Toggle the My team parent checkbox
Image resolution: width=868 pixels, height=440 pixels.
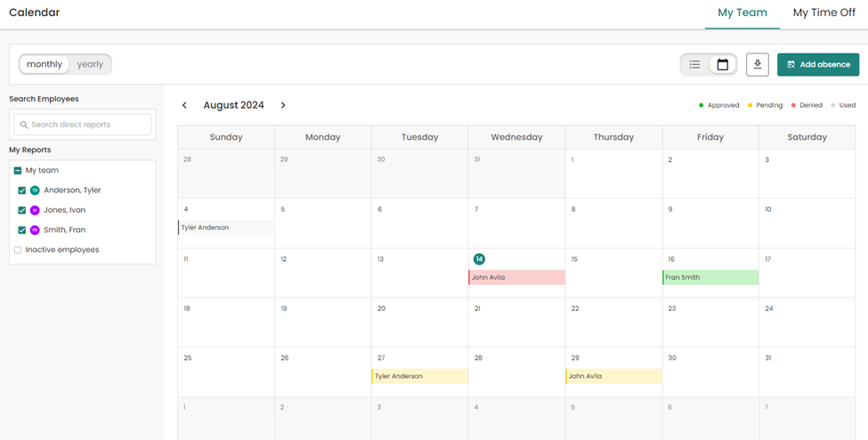tap(18, 170)
